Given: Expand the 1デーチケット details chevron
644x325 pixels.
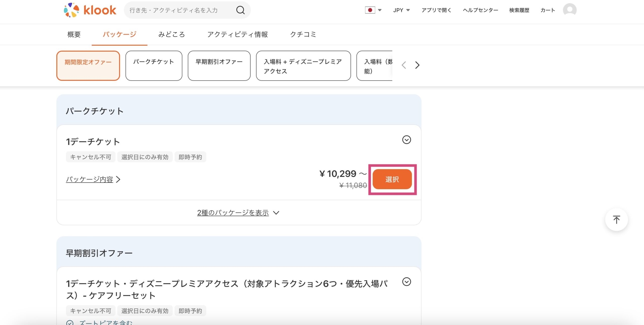Looking at the screenshot, I should pyautogui.click(x=407, y=140).
